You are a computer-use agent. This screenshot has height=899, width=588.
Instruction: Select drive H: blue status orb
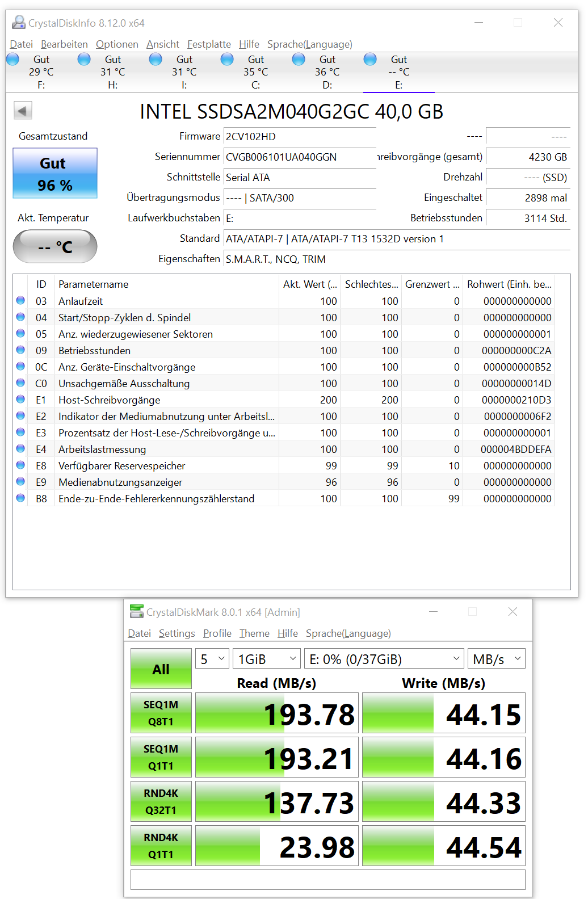point(84,59)
